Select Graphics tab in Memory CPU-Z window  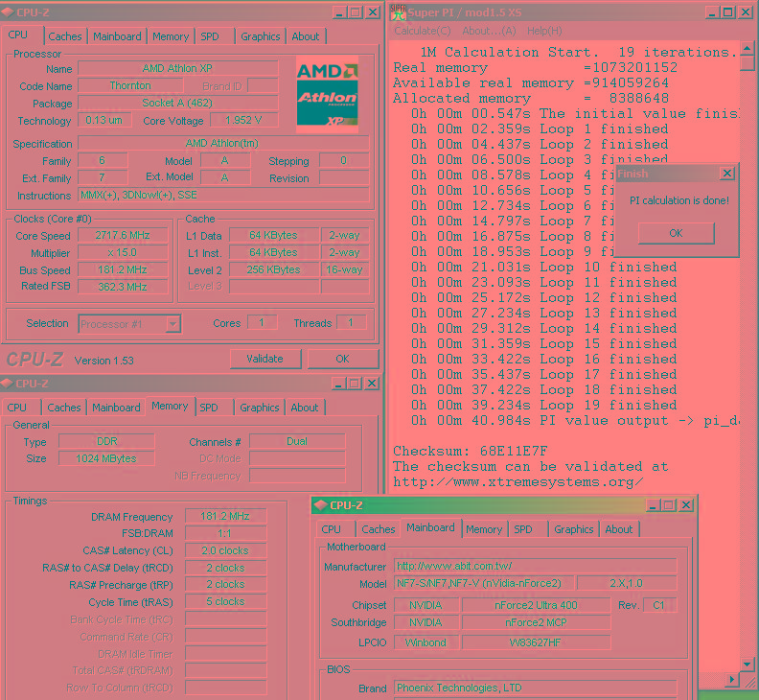point(260,408)
